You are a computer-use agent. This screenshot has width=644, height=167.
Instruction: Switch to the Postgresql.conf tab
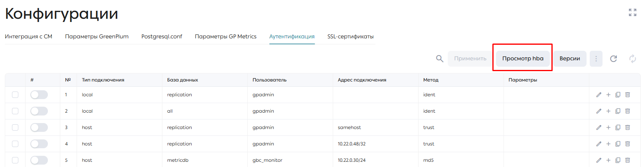tap(162, 36)
